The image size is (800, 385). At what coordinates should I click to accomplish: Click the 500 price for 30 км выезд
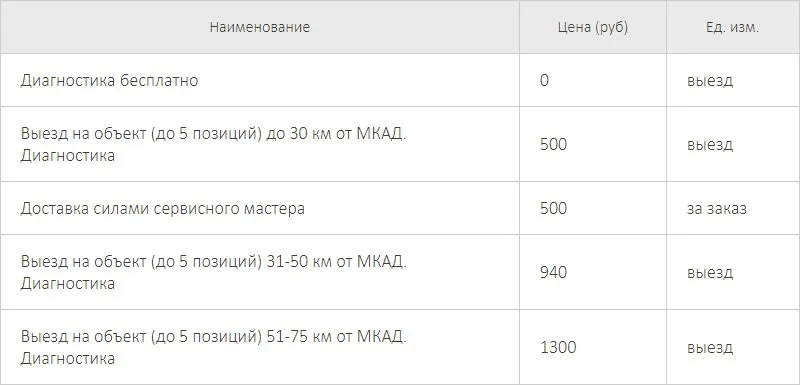click(x=554, y=144)
